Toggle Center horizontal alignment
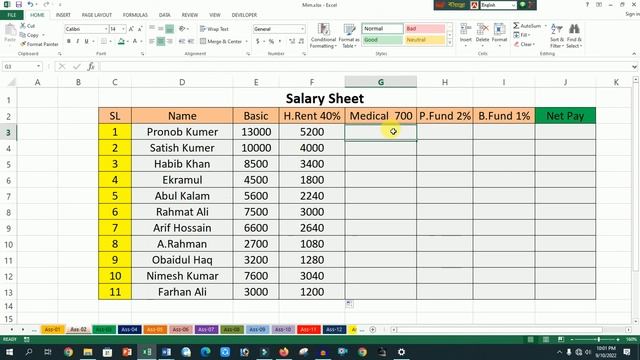 pyautogui.click(x=161, y=41)
